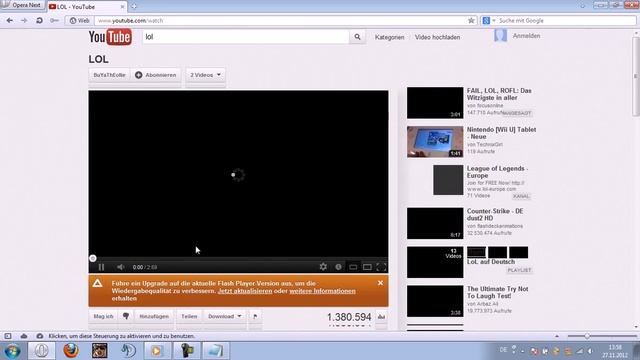Screen dimensions: 640x360
Task: Open Counter-Strike - DE dust2 HD video
Action: tap(495, 215)
